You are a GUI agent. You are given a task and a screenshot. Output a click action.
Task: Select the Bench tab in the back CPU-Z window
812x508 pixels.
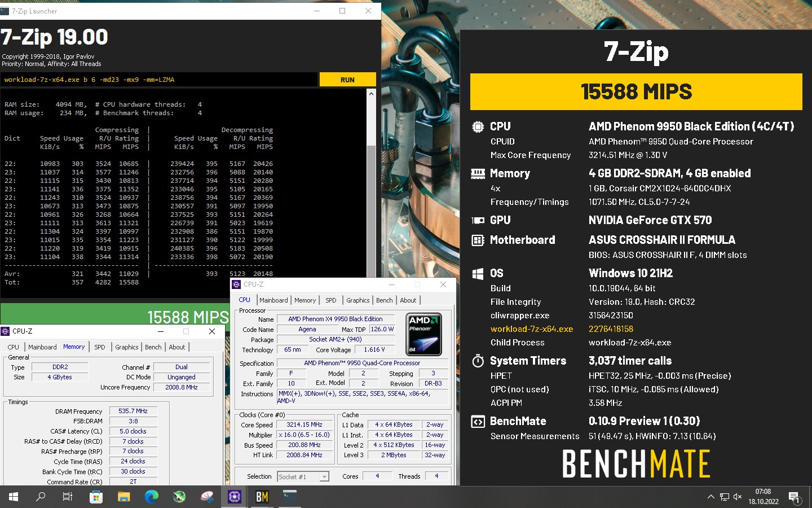[x=153, y=347]
